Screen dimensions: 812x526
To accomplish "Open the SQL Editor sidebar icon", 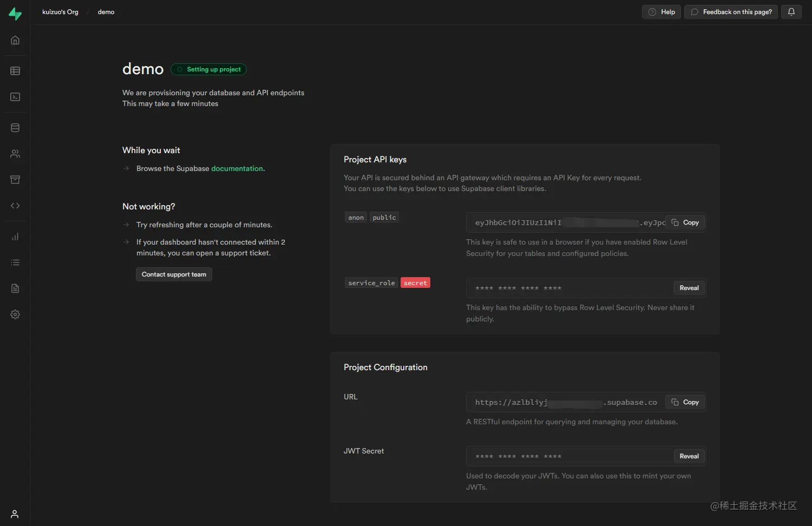I will [15, 97].
